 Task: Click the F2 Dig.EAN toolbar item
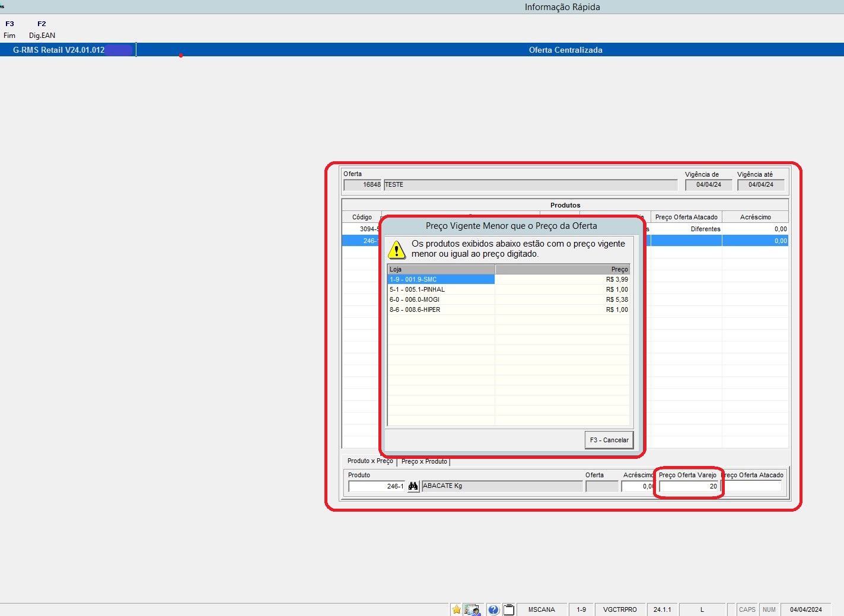coord(42,30)
